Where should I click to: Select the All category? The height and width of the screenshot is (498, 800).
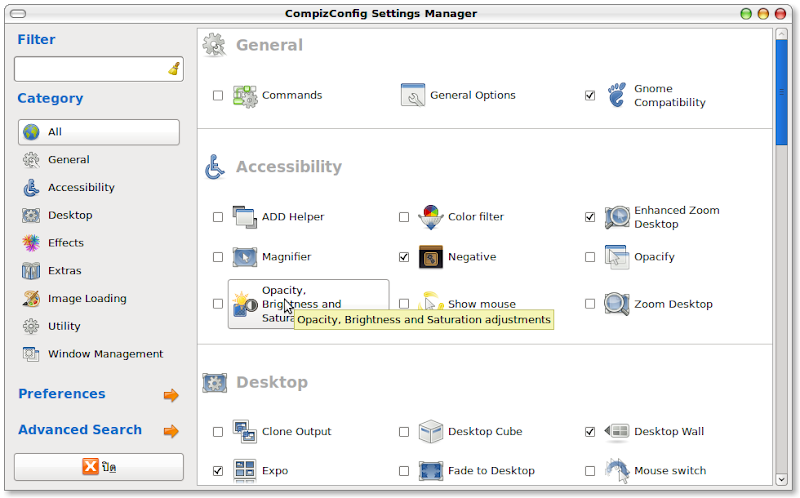tap(99, 132)
